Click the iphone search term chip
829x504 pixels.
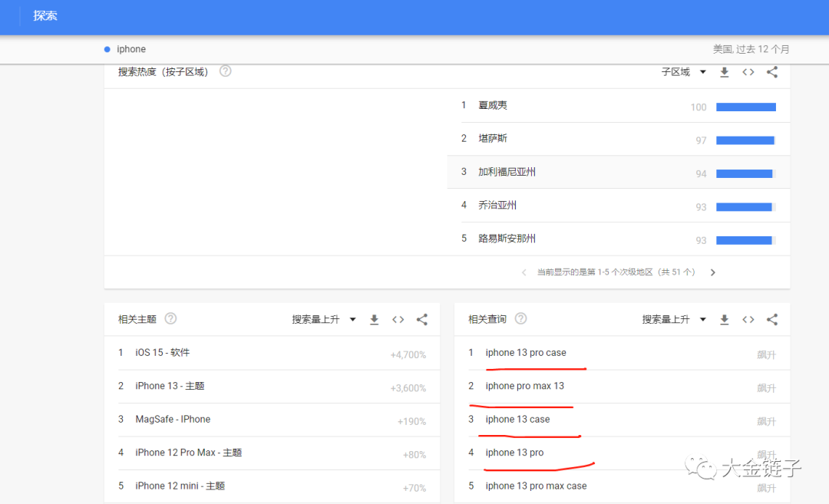point(125,49)
